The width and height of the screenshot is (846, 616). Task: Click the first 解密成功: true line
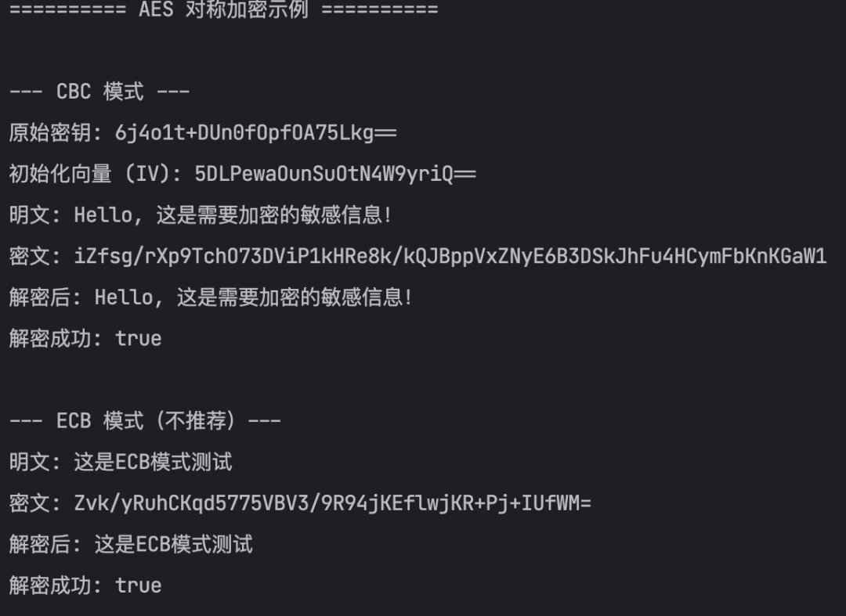(x=85, y=338)
